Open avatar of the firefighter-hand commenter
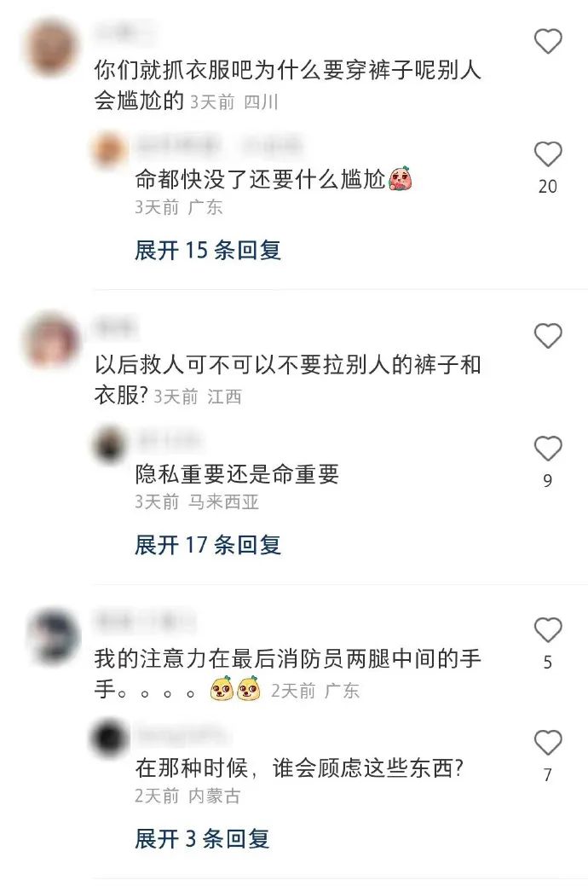 (55, 637)
